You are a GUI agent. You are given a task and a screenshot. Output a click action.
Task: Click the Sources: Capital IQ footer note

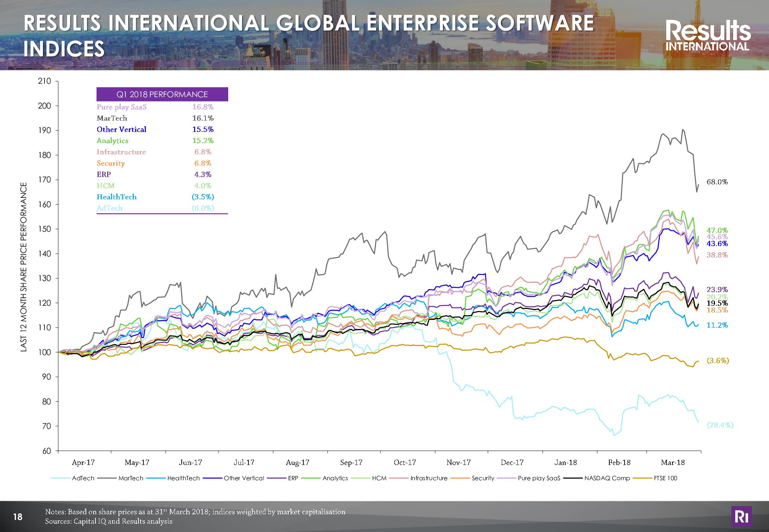[x=109, y=521]
